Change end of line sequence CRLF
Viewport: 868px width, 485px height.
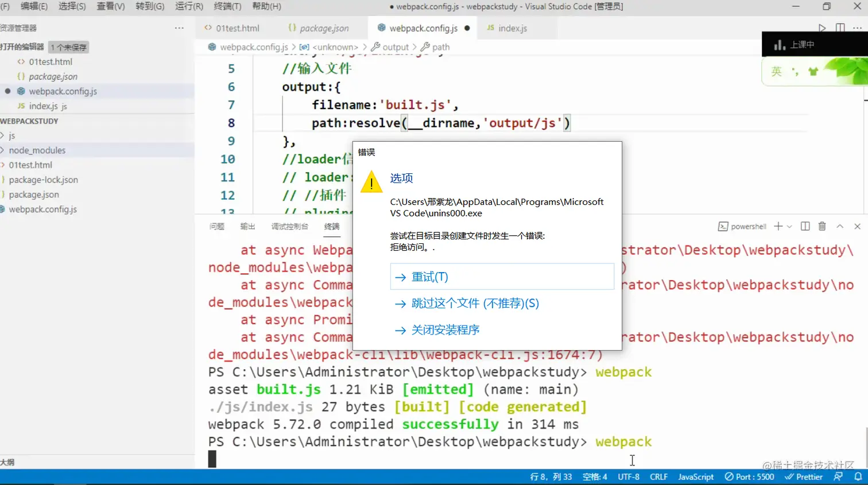658,477
